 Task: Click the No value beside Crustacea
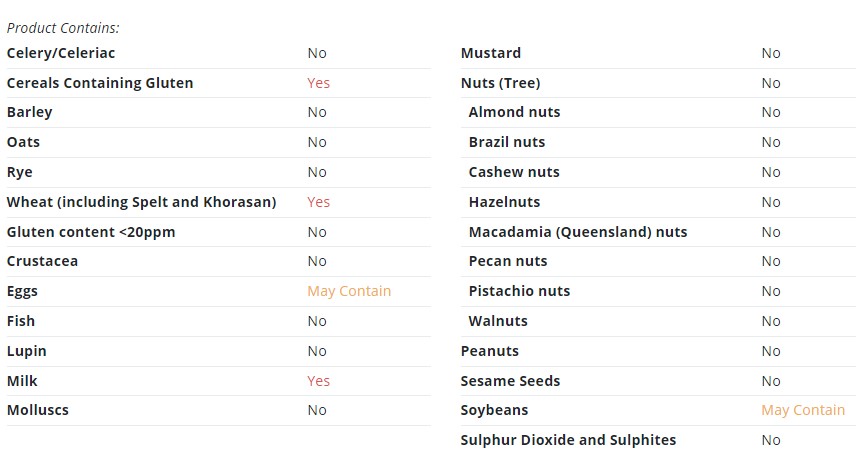pos(317,261)
